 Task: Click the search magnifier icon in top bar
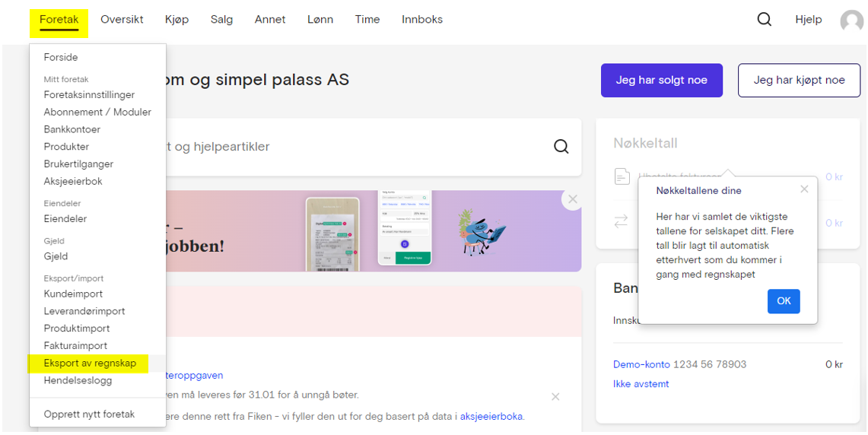pos(764,20)
